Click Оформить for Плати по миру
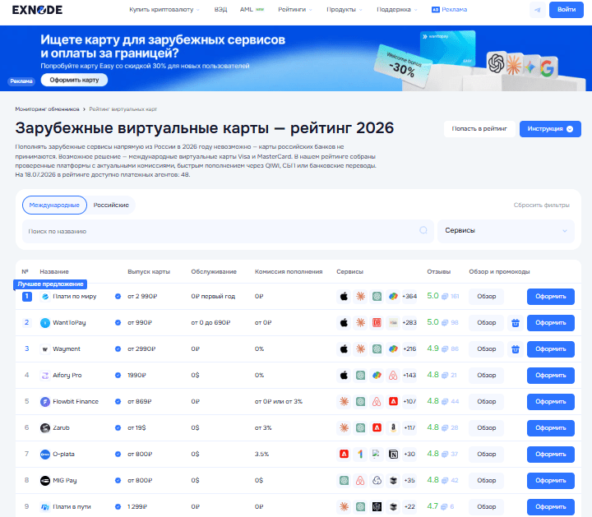The width and height of the screenshot is (592, 517). tap(550, 296)
